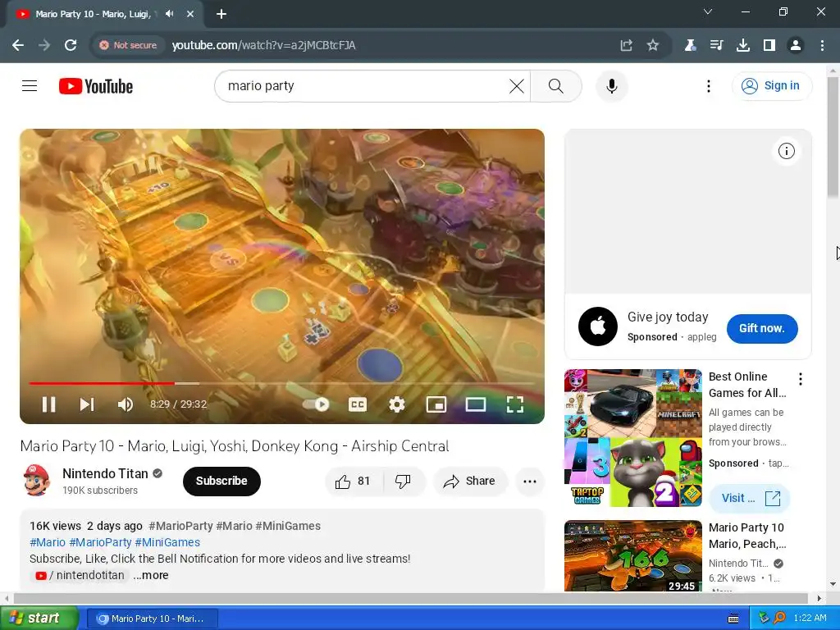This screenshot has height=630, width=840.
Task: Enable miniplayer mode
Action: pos(436,404)
